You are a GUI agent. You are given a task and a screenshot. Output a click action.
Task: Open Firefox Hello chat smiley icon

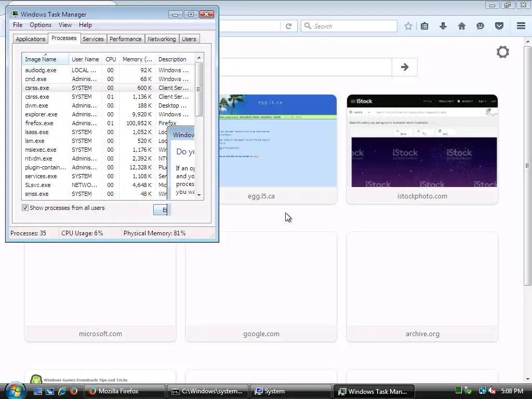click(480, 26)
